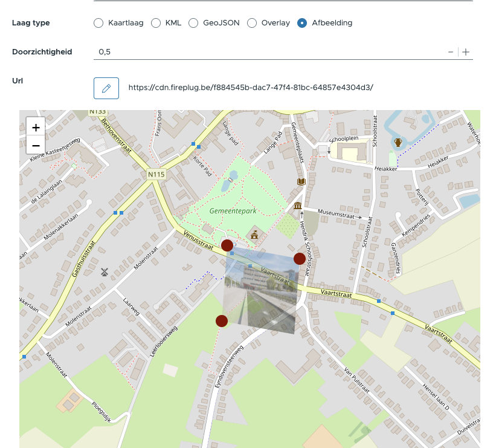Click the pencil edit icon beside Url
Viewport: 496px width, 448px height.
(x=106, y=88)
